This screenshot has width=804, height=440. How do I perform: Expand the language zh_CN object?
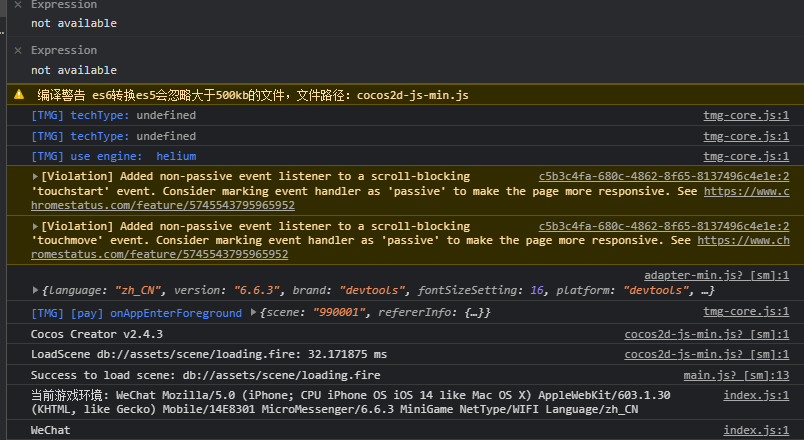[x=36, y=291]
